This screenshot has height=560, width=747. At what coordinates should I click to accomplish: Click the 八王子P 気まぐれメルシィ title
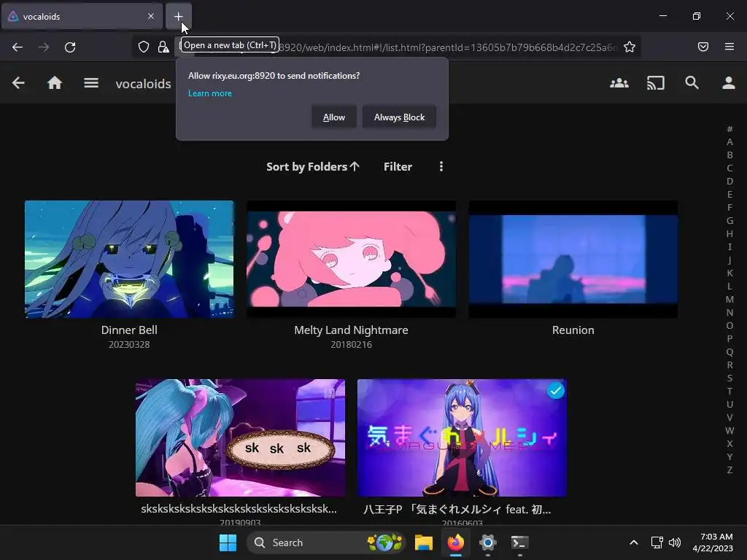457,509
